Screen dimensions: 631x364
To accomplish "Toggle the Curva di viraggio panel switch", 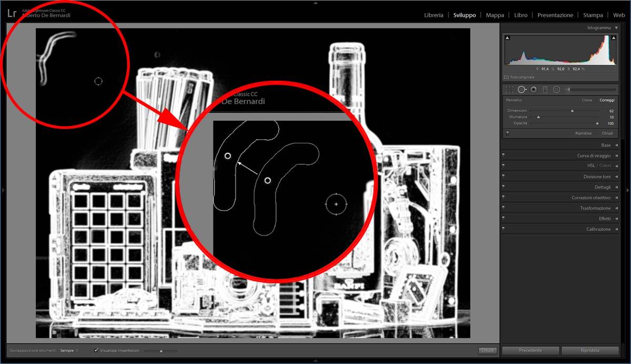I will click(504, 155).
